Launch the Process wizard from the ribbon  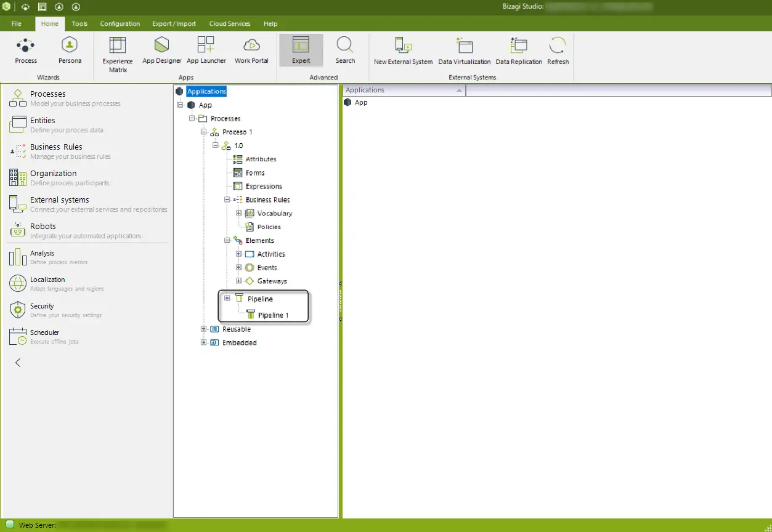pyautogui.click(x=26, y=50)
